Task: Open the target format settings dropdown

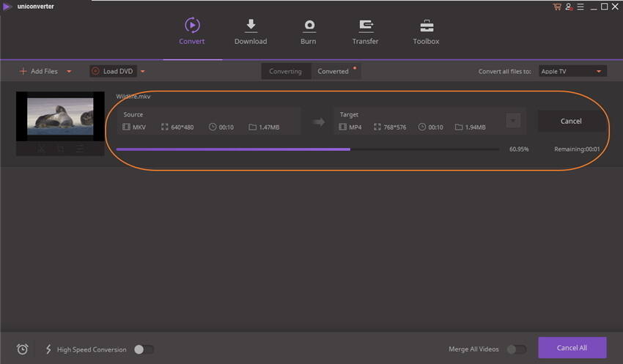Action: click(x=513, y=121)
